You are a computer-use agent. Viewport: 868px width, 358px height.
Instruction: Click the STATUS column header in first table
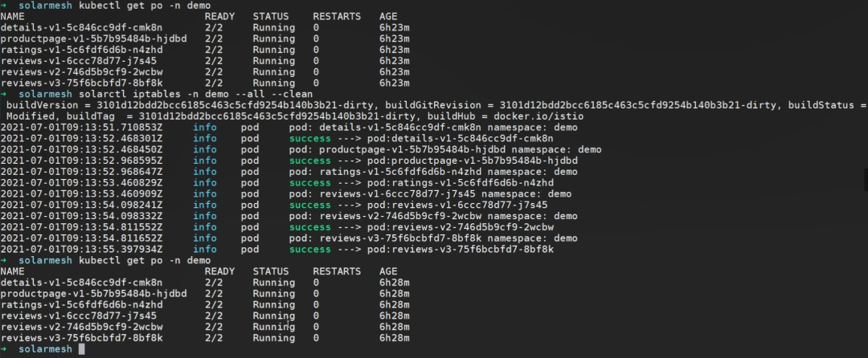[271, 17]
